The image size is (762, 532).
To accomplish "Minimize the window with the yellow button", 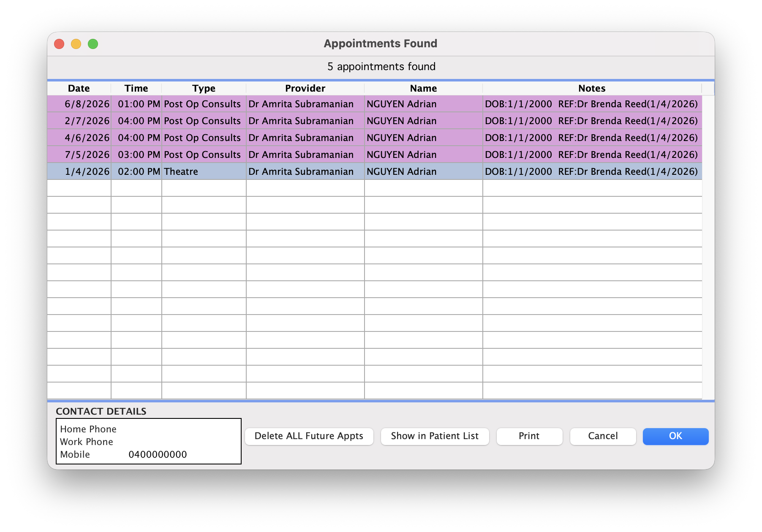I will click(x=76, y=44).
